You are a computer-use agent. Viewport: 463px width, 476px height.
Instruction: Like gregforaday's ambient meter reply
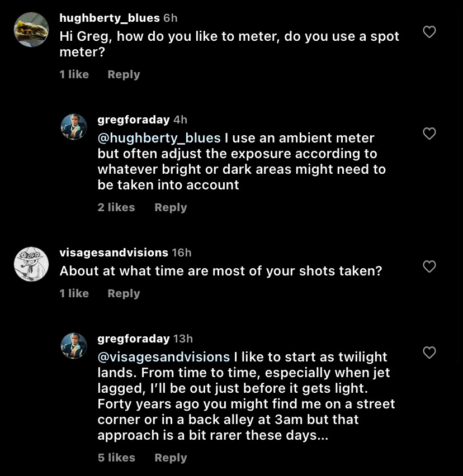pos(429,134)
